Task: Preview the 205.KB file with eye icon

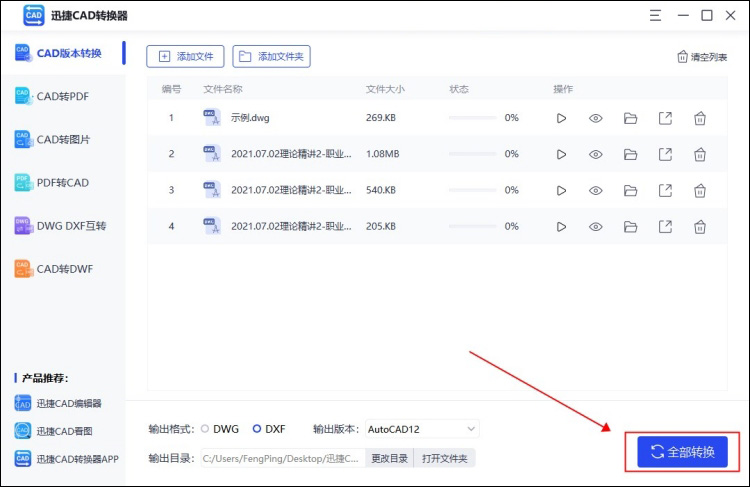Action: (596, 227)
